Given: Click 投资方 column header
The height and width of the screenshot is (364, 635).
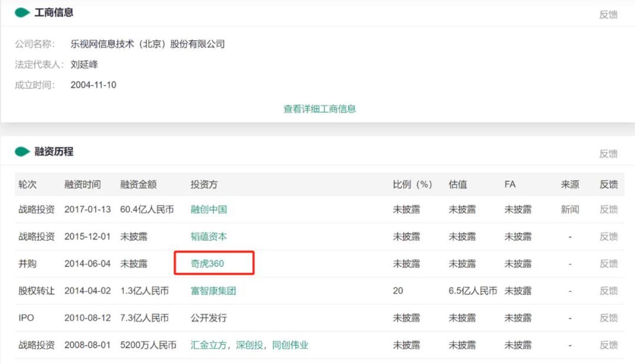Looking at the screenshot, I should 204,184.
